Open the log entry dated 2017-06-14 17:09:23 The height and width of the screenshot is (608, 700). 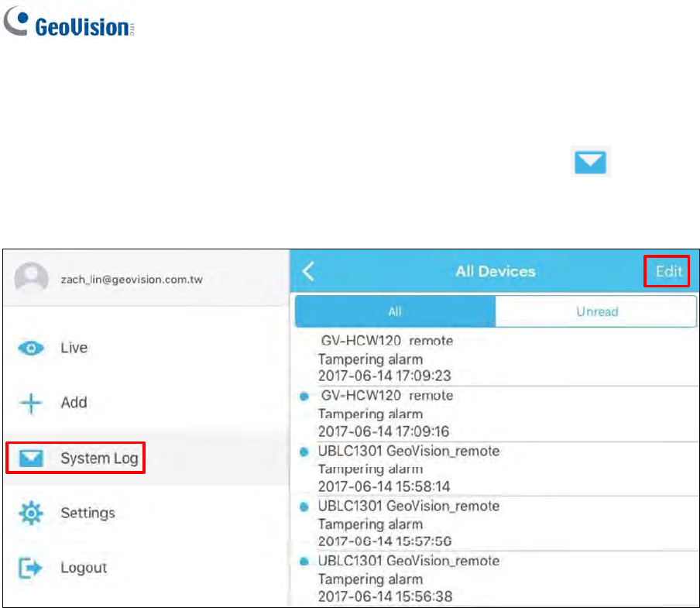(495, 358)
